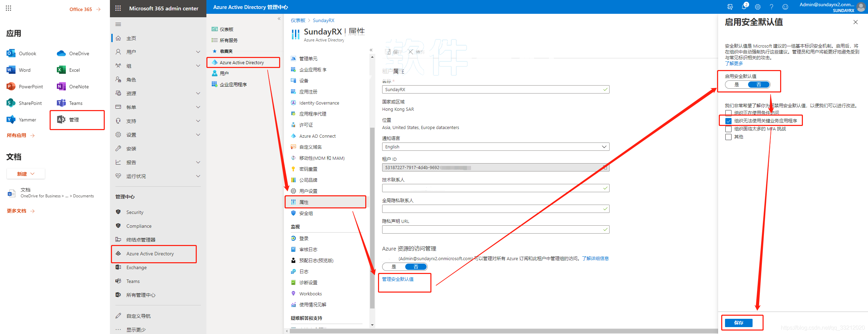Tick the '其他' checkbox

[x=728, y=137]
